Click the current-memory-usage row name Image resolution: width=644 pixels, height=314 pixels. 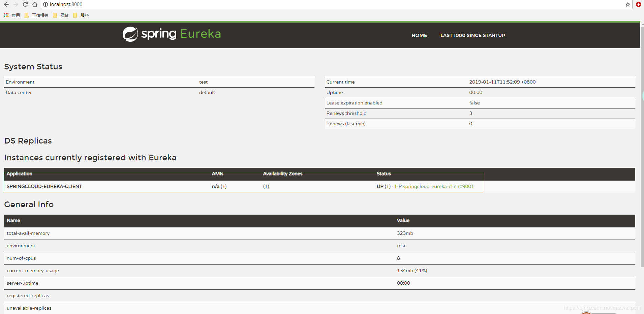point(33,271)
